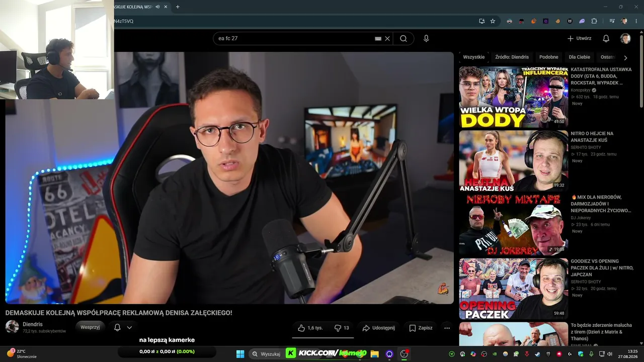Click the main video player area
This screenshot has height=362, width=644.
229,178
